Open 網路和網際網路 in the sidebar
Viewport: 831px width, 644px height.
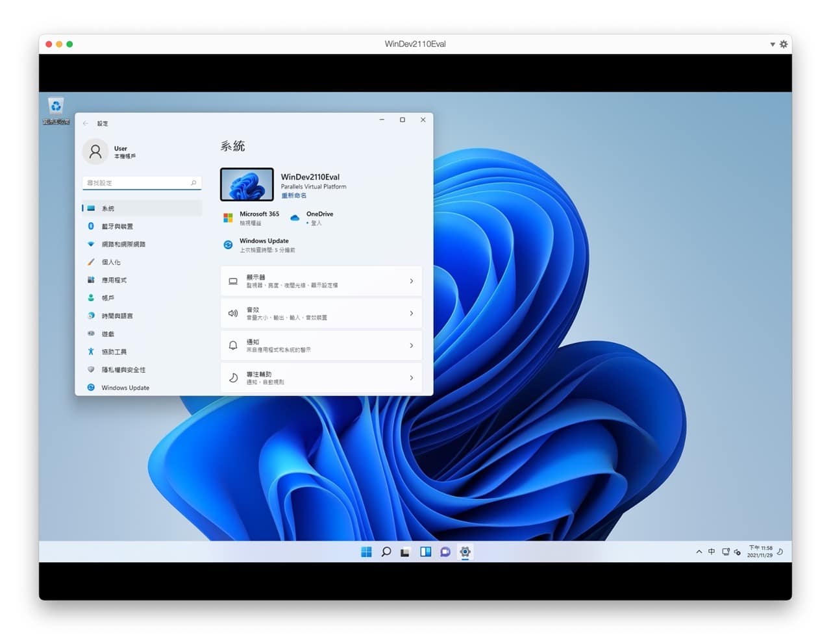(x=142, y=244)
